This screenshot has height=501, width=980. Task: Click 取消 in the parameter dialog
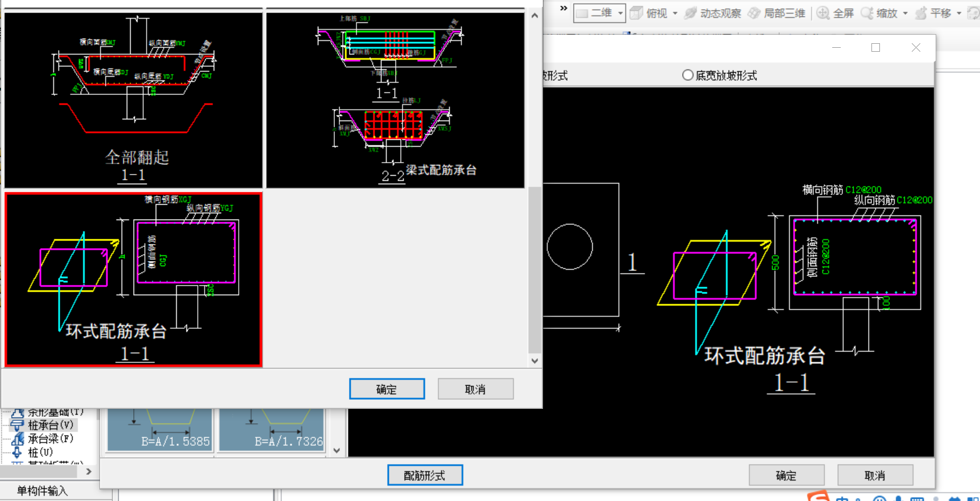(875, 475)
